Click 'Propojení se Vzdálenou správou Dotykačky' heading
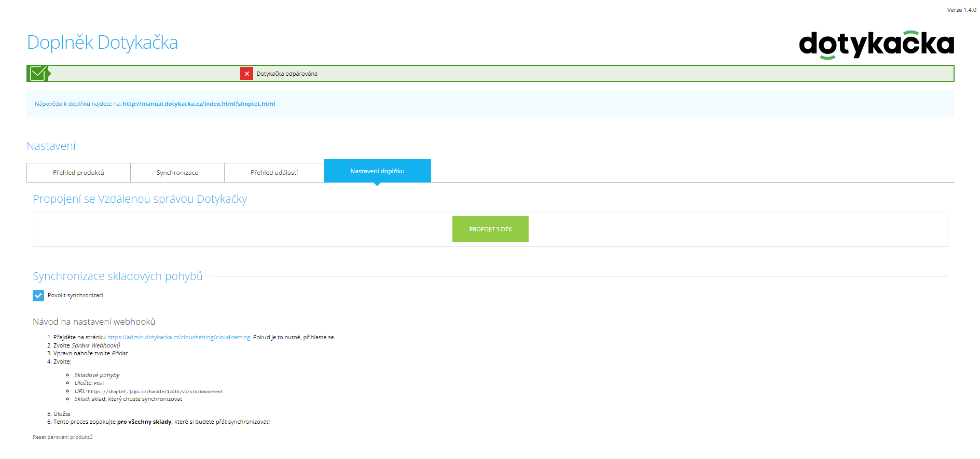Screen dimensions: 980x459 coord(140,199)
